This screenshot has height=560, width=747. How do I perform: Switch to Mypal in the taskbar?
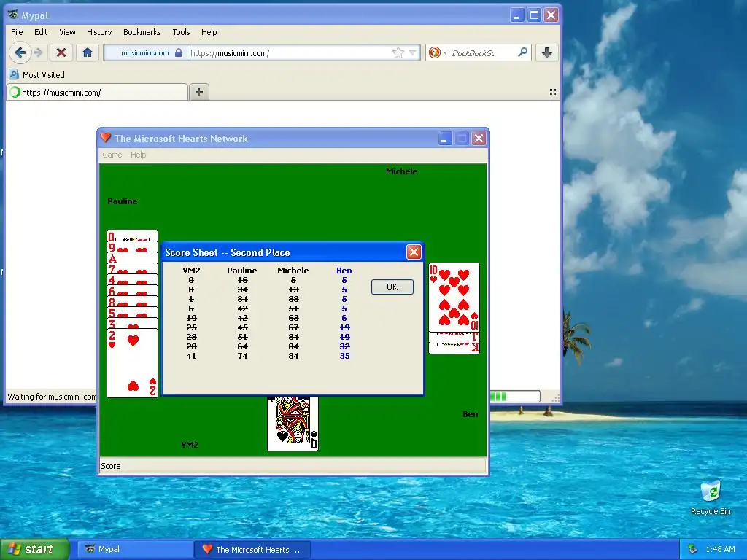point(135,549)
